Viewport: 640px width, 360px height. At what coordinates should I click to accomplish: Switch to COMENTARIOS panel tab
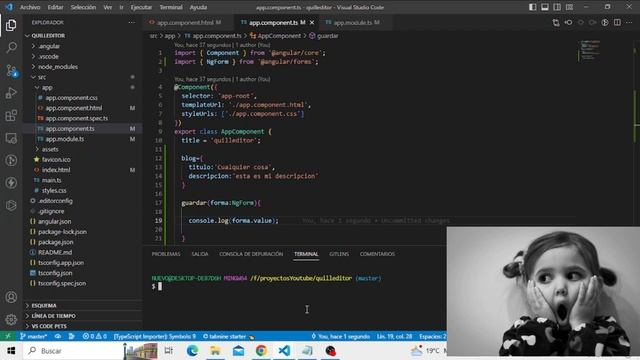pyautogui.click(x=377, y=254)
